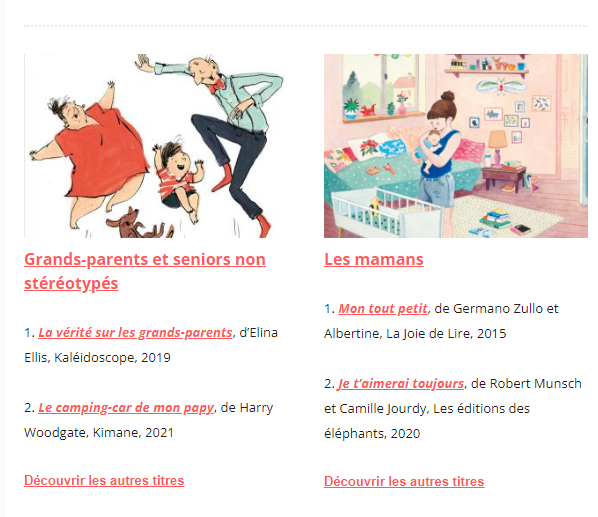The height and width of the screenshot is (517, 598).
Task: Click the "Woodgate, Kimane, 2021" text line
Action: point(99,433)
